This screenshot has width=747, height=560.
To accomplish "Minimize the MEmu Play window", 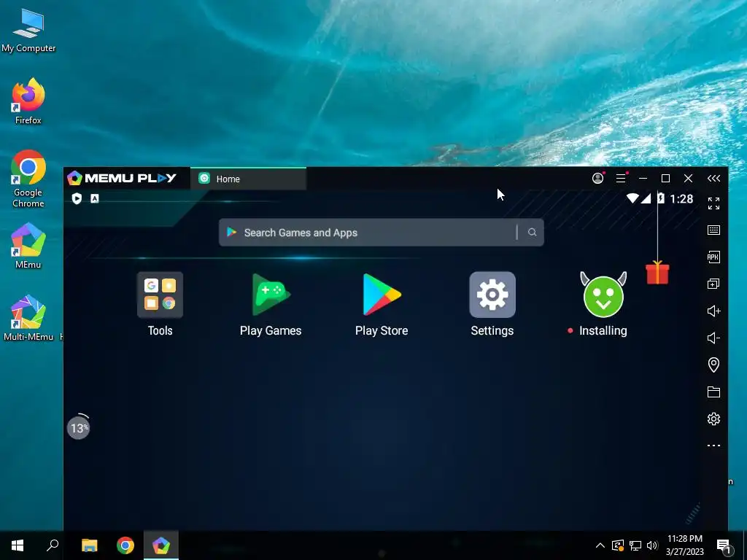I will click(643, 178).
